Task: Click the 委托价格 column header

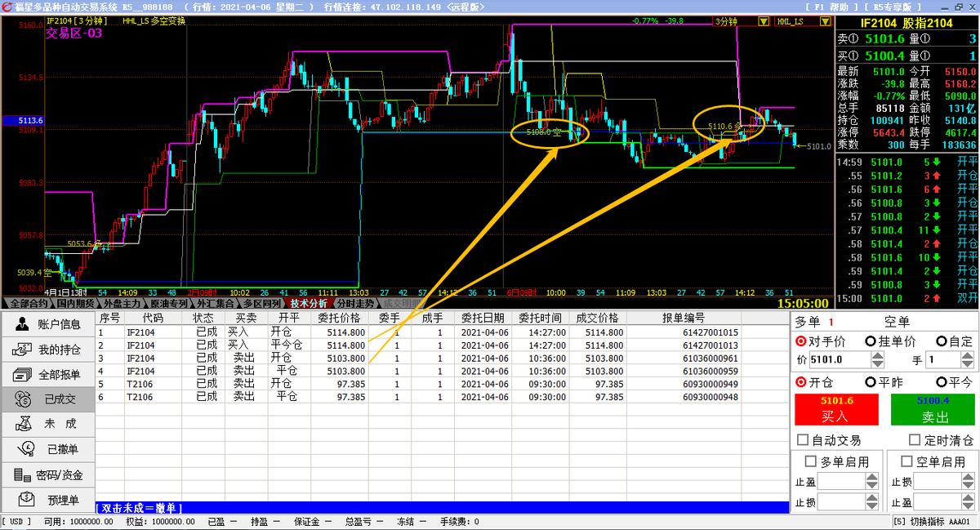Action: (338, 318)
